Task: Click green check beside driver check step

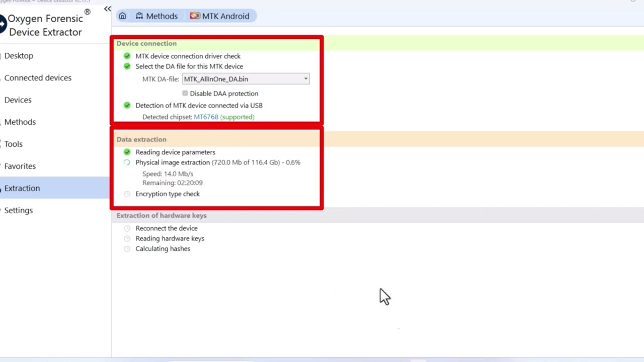Action: click(x=127, y=56)
